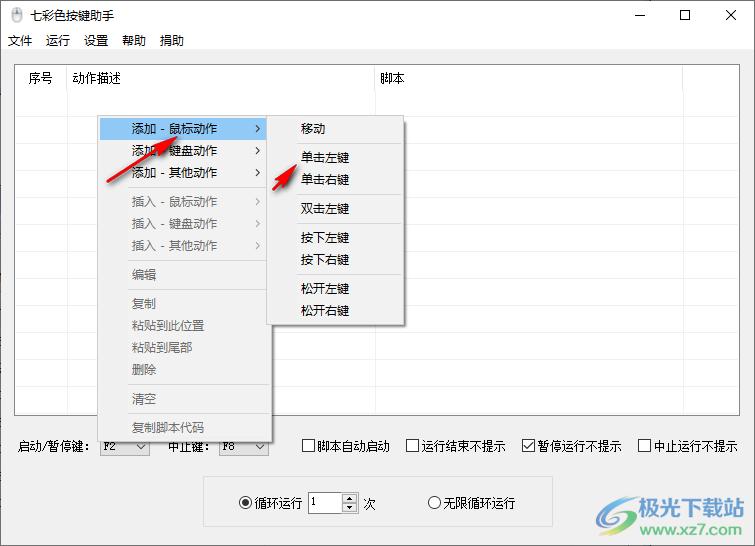
Task: Open the 文件 menu
Action: [20, 41]
